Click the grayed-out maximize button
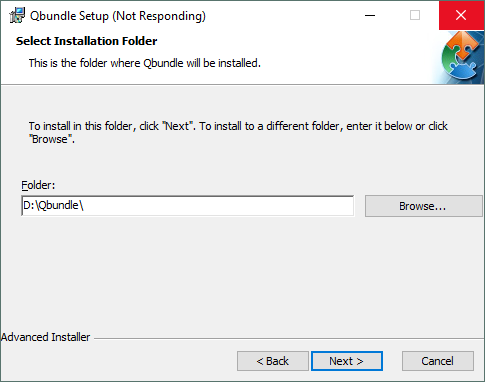485x382 pixels. [x=415, y=15]
